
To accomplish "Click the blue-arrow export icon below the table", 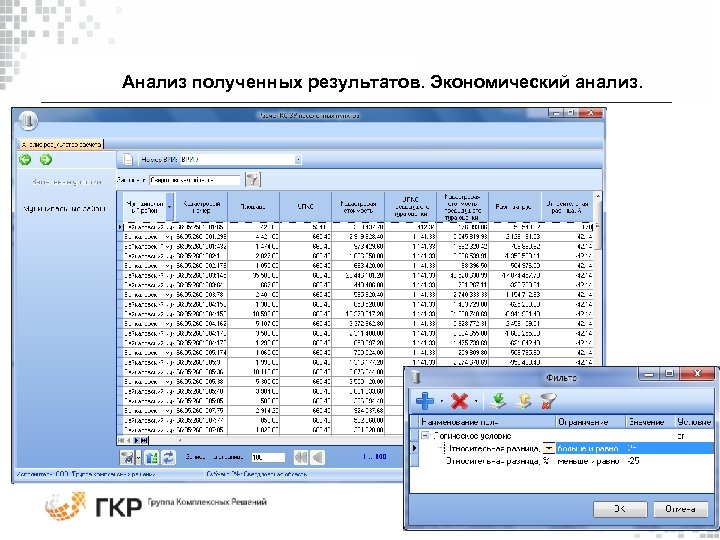I will tap(152, 457).
